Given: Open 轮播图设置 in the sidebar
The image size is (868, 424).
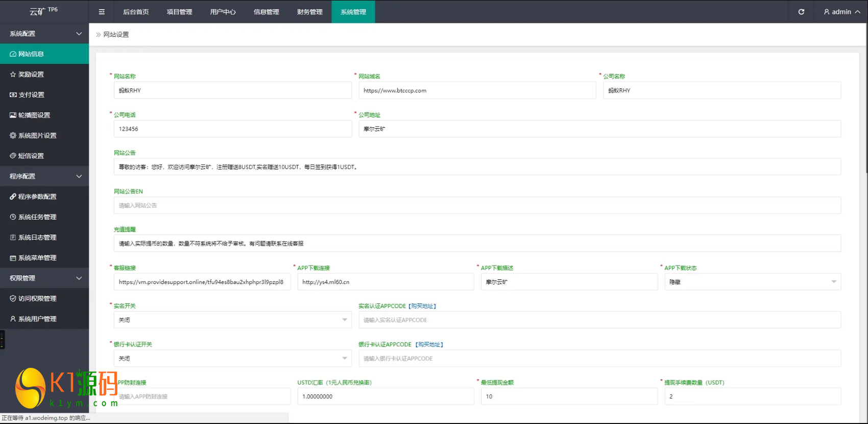Looking at the screenshot, I should [x=34, y=115].
